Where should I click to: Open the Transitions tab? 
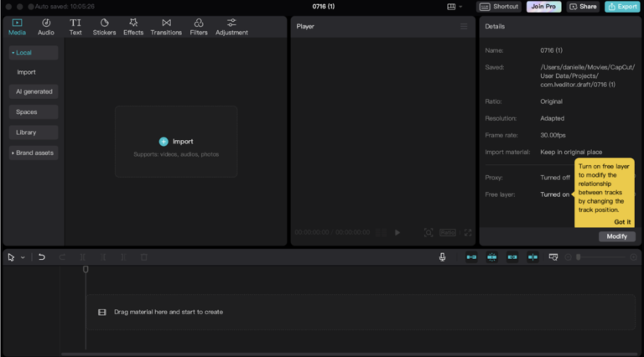click(x=166, y=27)
